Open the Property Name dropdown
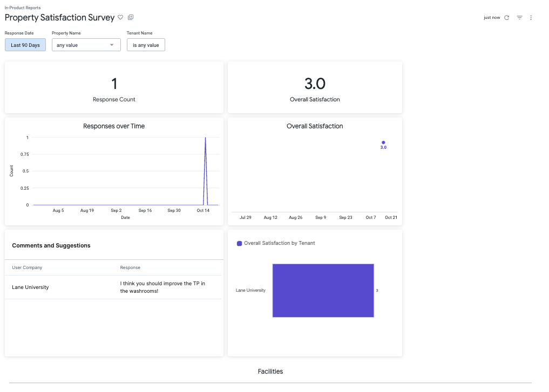The image size is (549, 392). [86, 45]
